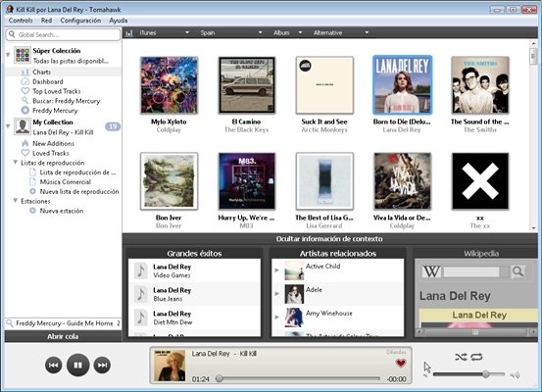Viewport: 542px width, 392px height.
Task: Adjust the volume slider
Action: click(468, 374)
